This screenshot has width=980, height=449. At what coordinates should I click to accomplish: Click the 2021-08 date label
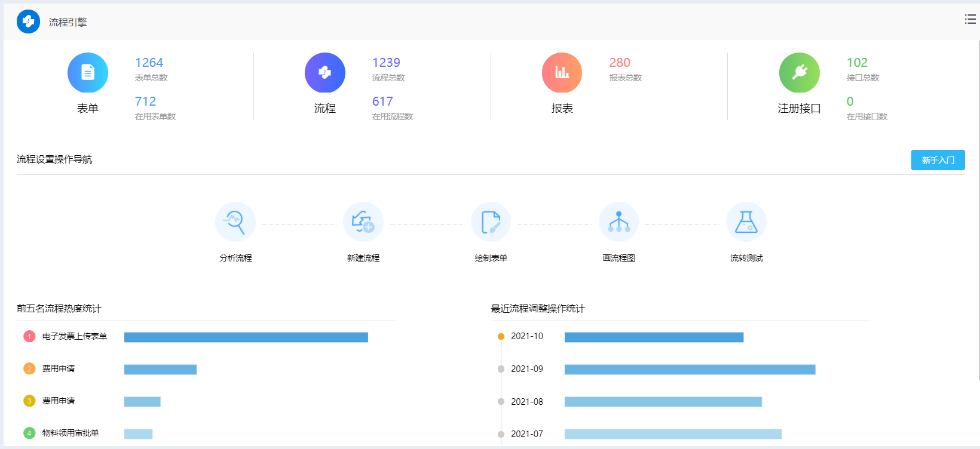(x=527, y=402)
